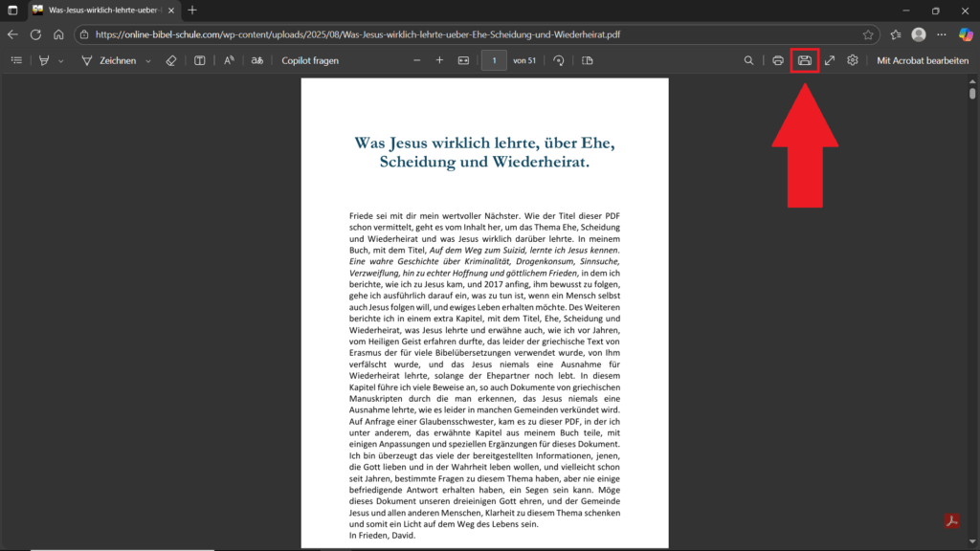The height and width of the screenshot is (551, 980).
Task: Click Mit Acrobat bearbeiten
Action: coord(923,60)
